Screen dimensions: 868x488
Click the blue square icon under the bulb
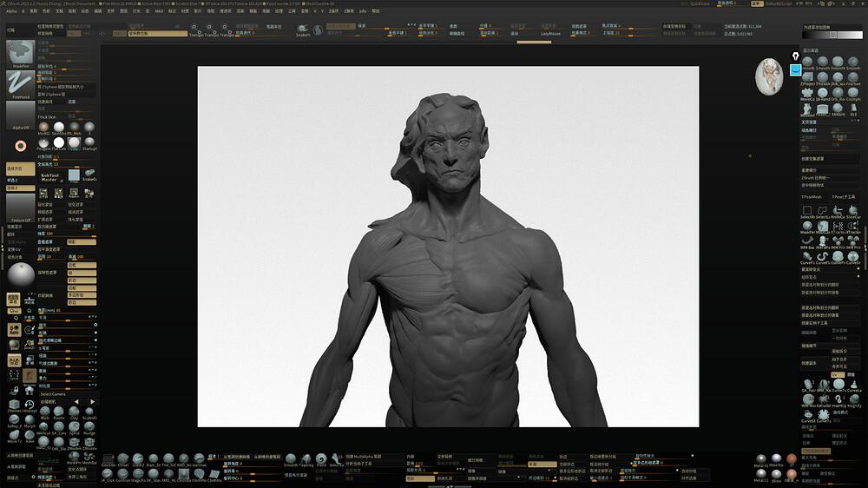(795, 69)
